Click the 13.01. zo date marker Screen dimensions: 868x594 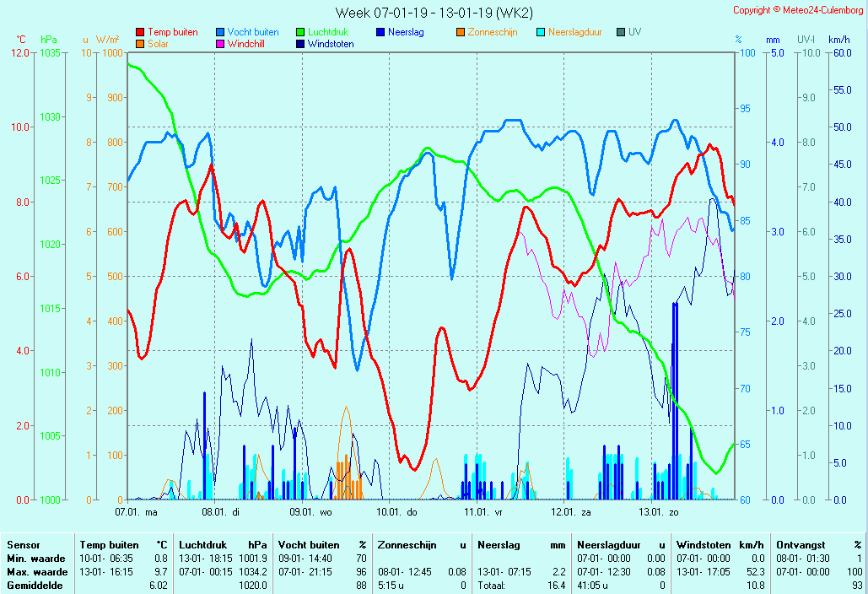659,512
